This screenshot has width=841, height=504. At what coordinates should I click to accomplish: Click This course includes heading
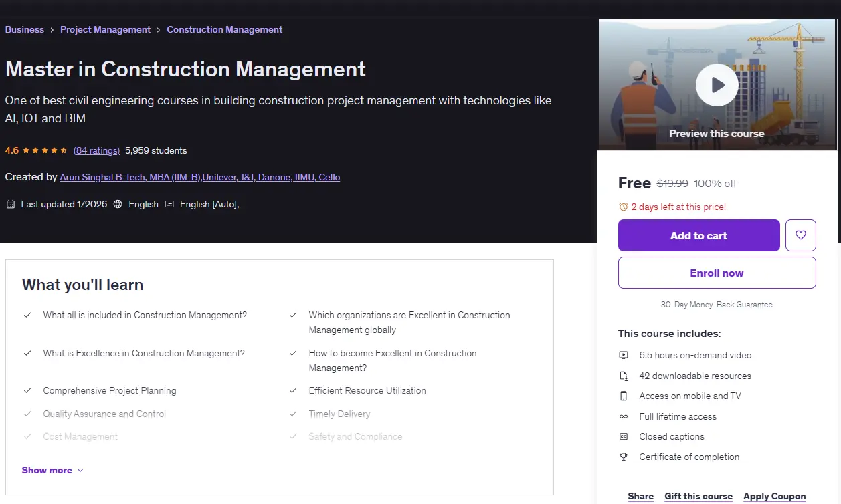669,333
